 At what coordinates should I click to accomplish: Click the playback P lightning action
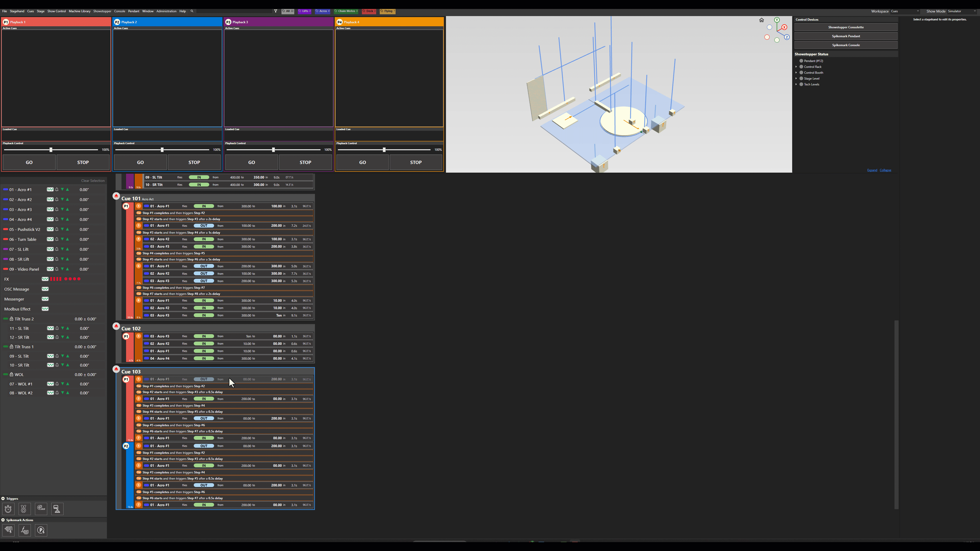coord(41,530)
